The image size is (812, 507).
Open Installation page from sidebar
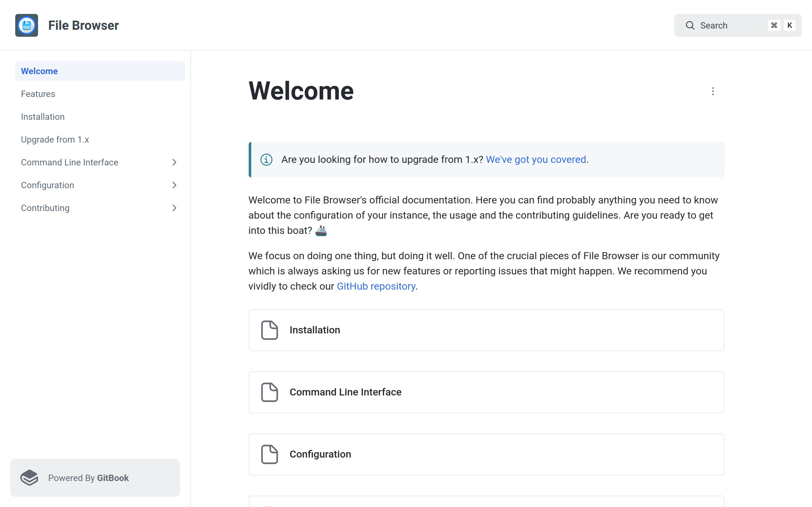pyautogui.click(x=43, y=117)
